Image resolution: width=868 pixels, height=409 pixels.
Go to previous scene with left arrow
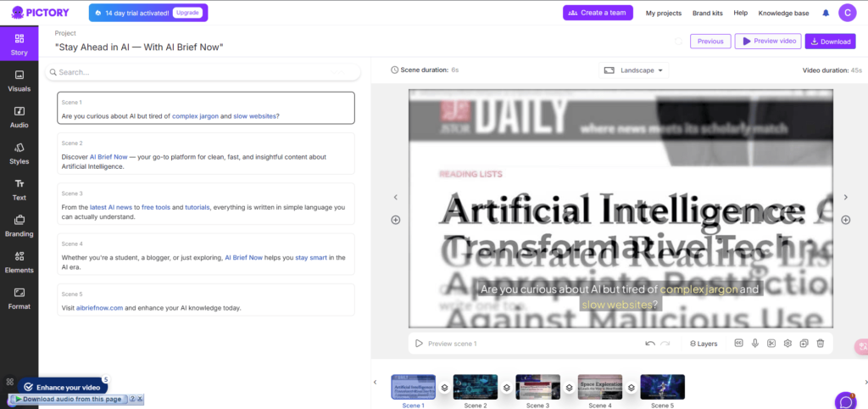click(x=395, y=198)
